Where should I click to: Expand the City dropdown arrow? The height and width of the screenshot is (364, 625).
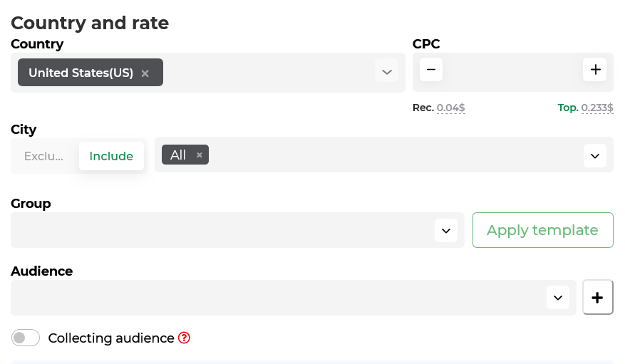pyautogui.click(x=594, y=155)
